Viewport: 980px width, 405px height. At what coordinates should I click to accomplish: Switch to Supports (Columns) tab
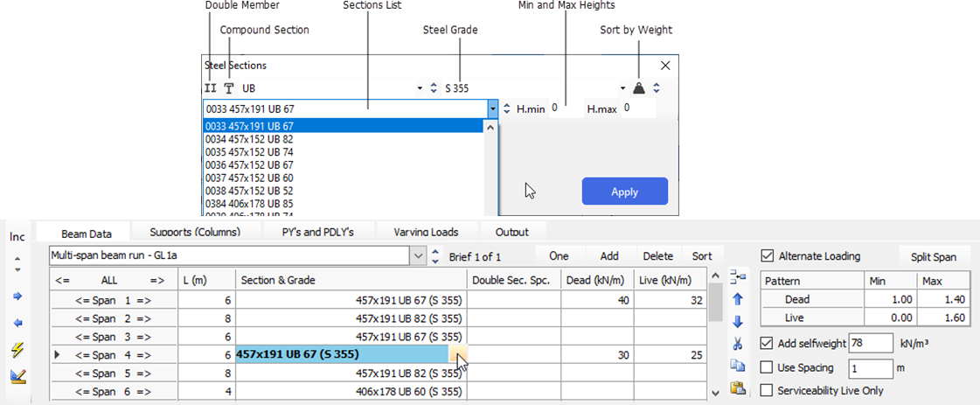[x=195, y=232]
